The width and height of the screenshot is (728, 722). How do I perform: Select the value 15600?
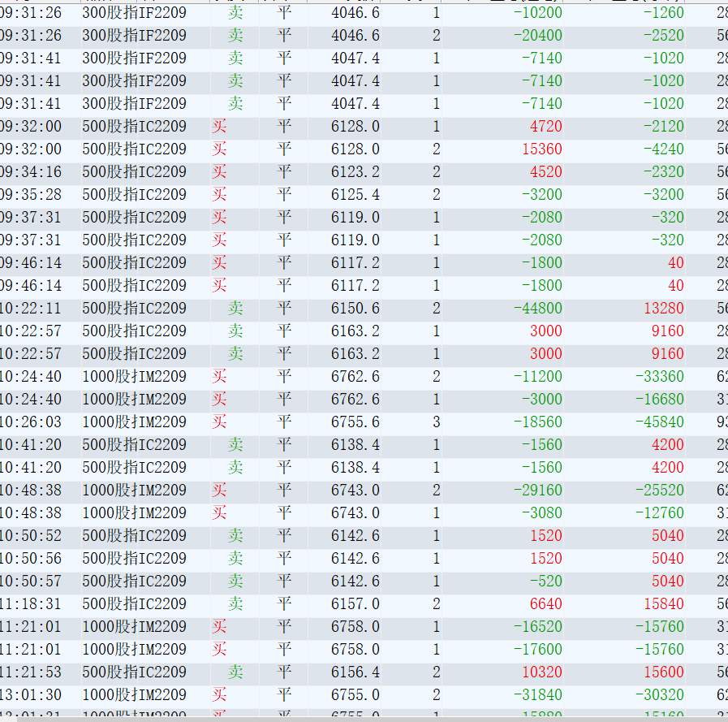(x=663, y=672)
